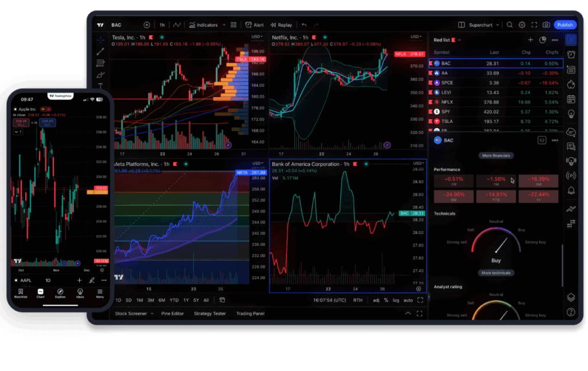Open the USD currency dropdown on Meta chart
Image resolution: width=588 pixels, height=371 pixels.
(258, 163)
